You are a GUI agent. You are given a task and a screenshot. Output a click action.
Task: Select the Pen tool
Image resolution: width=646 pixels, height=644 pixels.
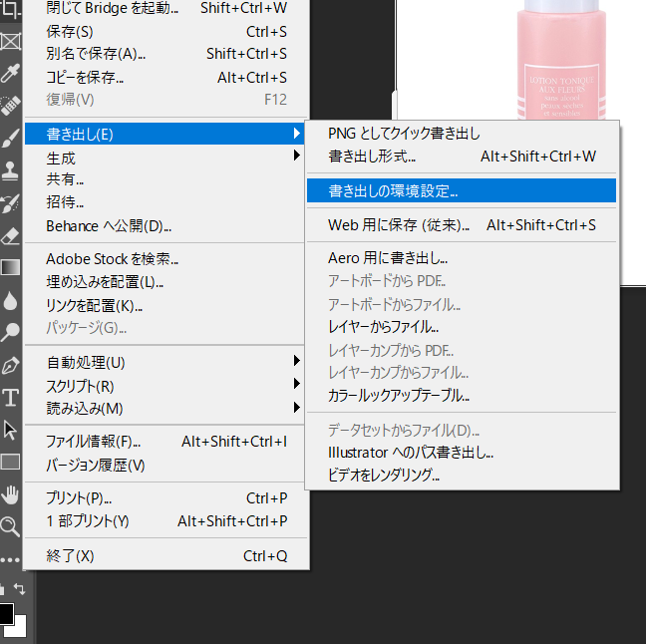pos(10,365)
